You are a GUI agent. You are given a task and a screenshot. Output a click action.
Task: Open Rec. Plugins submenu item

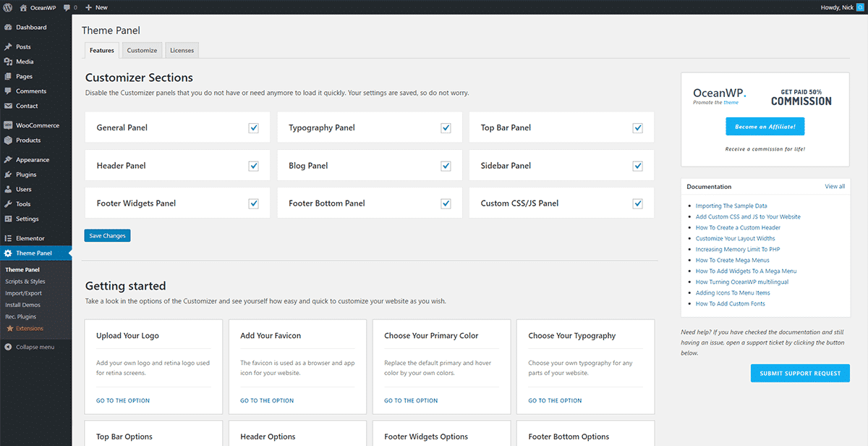pyautogui.click(x=20, y=317)
